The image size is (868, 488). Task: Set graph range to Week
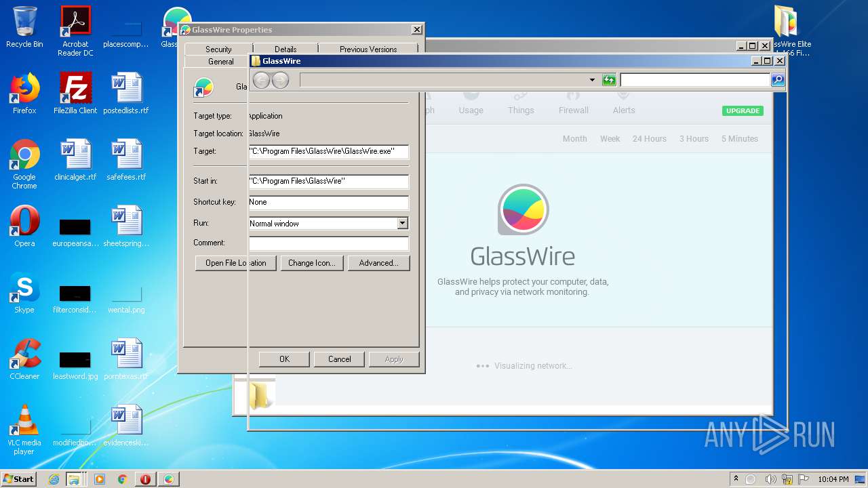tap(610, 138)
